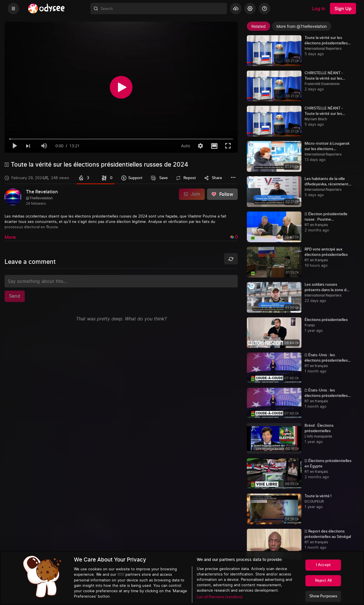Join The Revelation membership

[x=192, y=194]
